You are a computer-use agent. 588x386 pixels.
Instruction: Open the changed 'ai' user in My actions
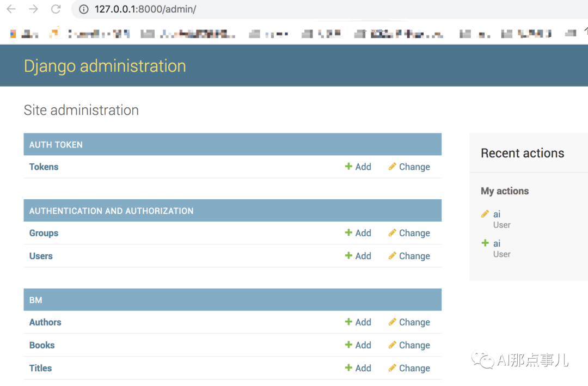tap(497, 215)
